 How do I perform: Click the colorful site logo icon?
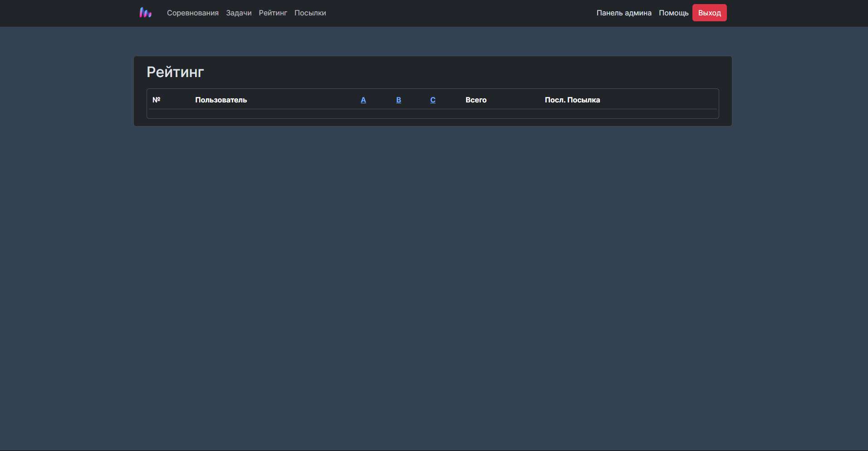coord(145,13)
